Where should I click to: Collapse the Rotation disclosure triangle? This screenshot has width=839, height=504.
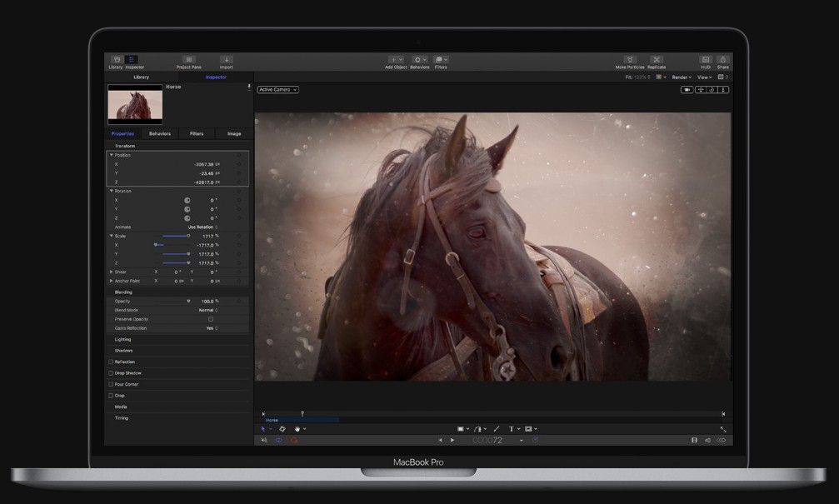[x=112, y=191]
